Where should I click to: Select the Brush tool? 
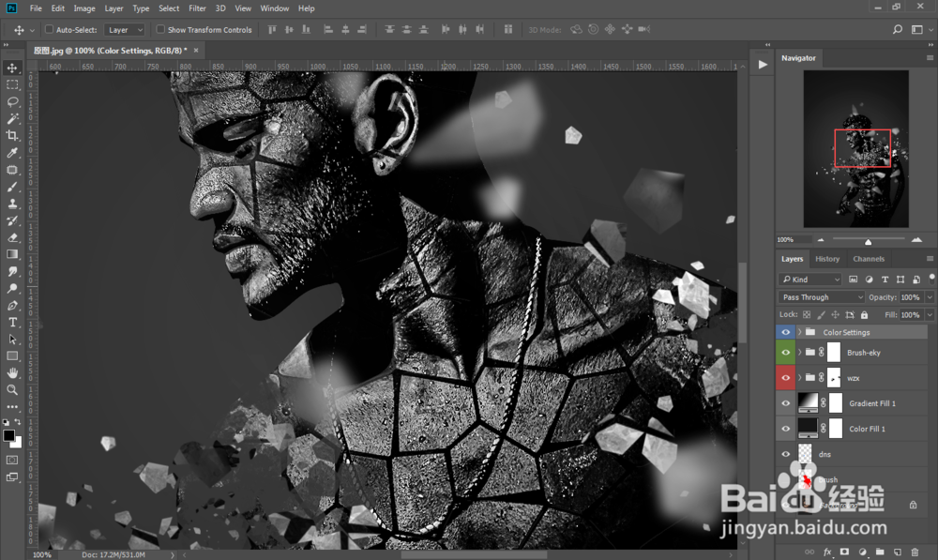pyautogui.click(x=12, y=187)
